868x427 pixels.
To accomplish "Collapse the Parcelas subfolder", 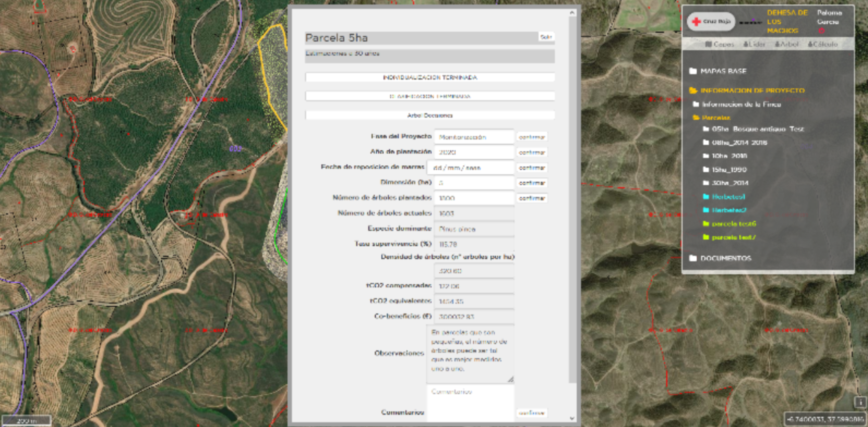I will (x=696, y=118).
